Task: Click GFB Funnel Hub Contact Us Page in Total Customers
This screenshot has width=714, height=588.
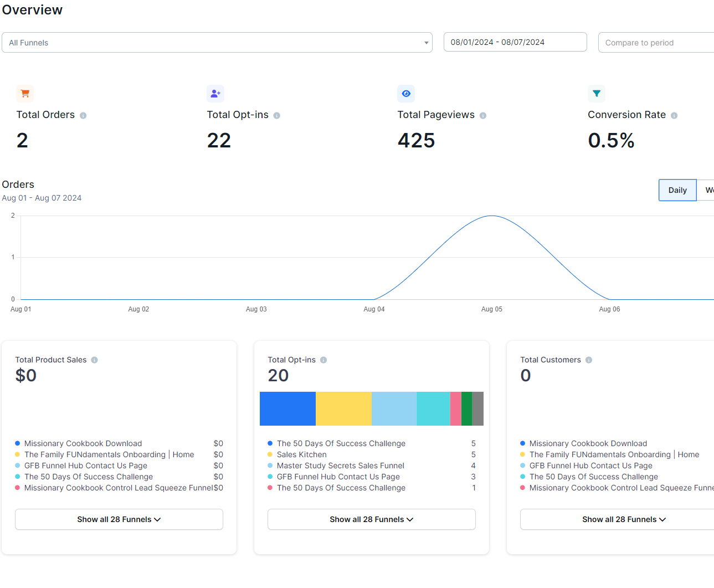Action: point(591,466)
